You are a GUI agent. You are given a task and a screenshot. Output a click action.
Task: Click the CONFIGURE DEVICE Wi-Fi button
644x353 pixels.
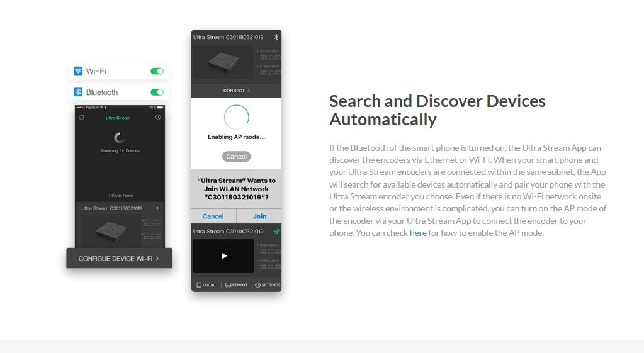(120, 258)
